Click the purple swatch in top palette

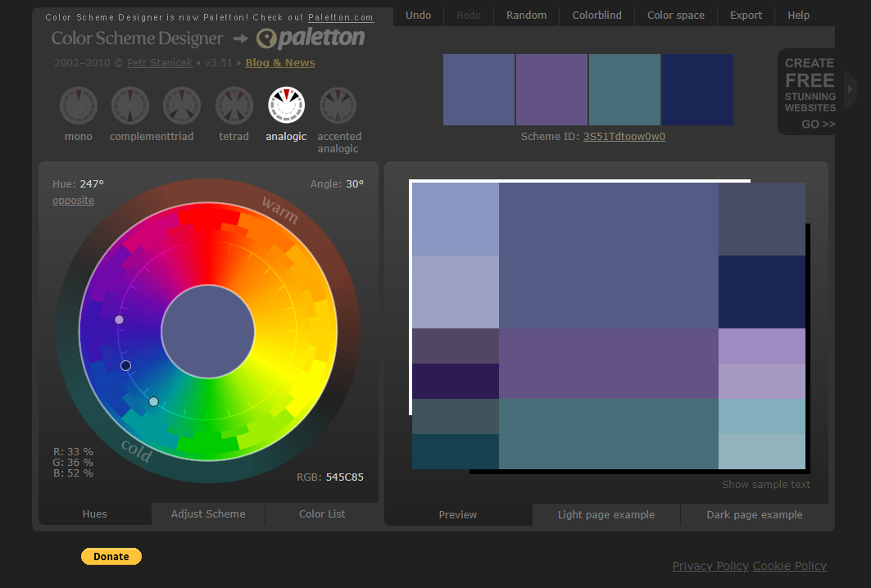point(551,90)
